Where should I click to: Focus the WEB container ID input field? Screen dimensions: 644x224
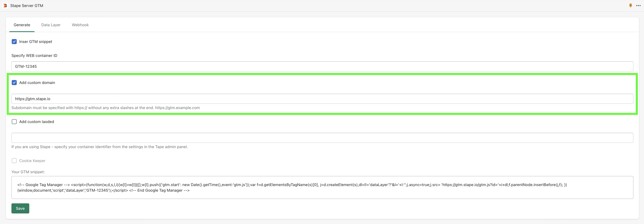tap(322, 66)
